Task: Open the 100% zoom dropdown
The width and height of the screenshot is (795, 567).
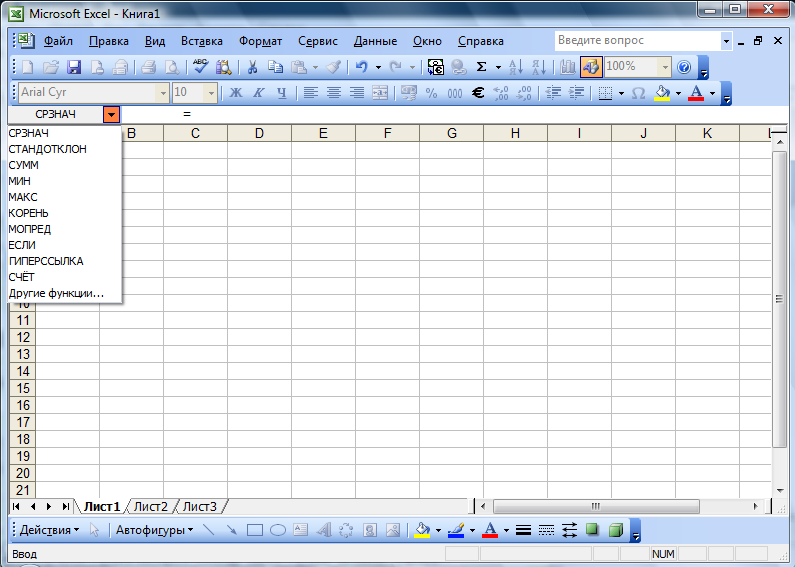Action: (x=665, y=67)
